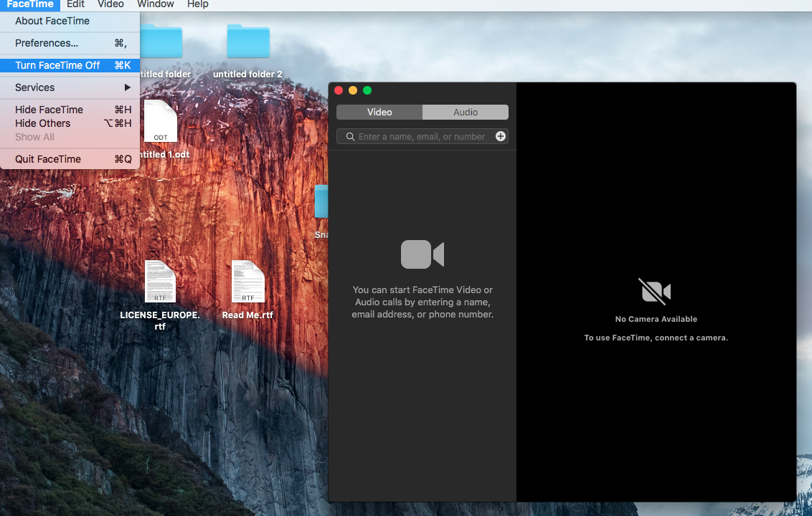Open the Edit menu
Image resolution: width=812 pixels, height=516 pixels.
75,4
